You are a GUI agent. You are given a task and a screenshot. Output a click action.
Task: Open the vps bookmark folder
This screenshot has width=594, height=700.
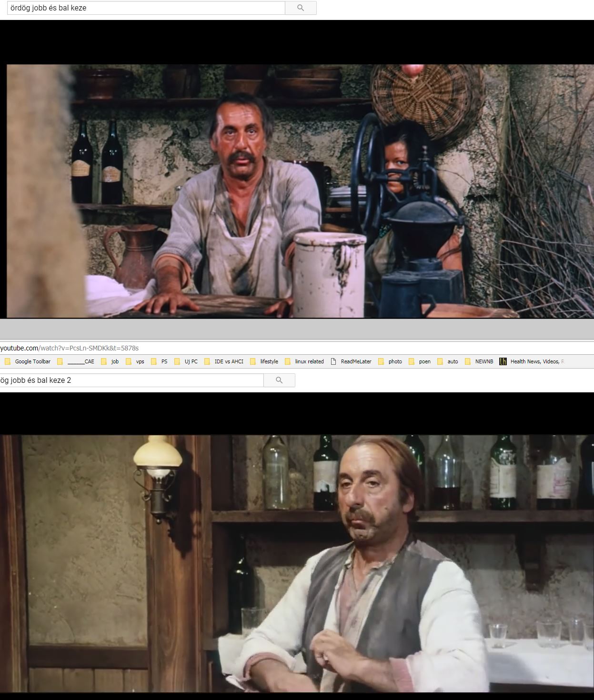pos(135,361)
